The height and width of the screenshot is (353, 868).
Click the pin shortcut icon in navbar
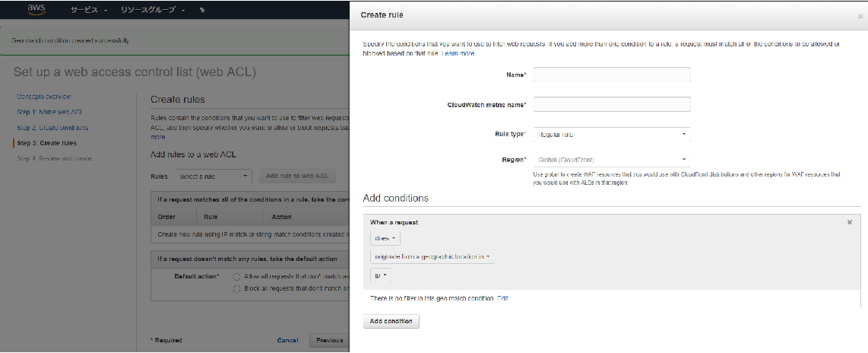[201, 11]
